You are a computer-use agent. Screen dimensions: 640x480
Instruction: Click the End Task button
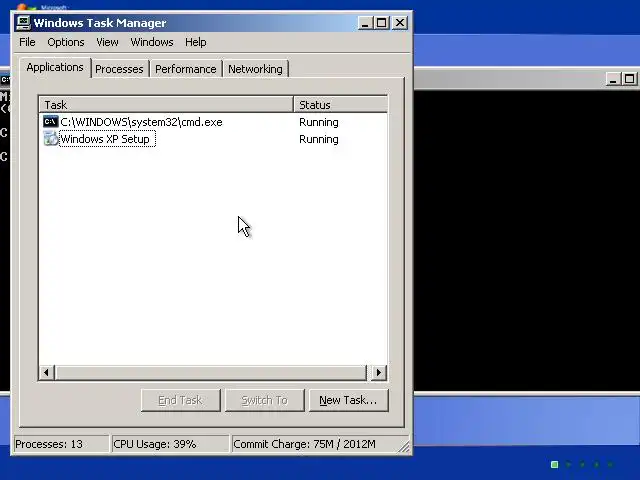(180, 400)
